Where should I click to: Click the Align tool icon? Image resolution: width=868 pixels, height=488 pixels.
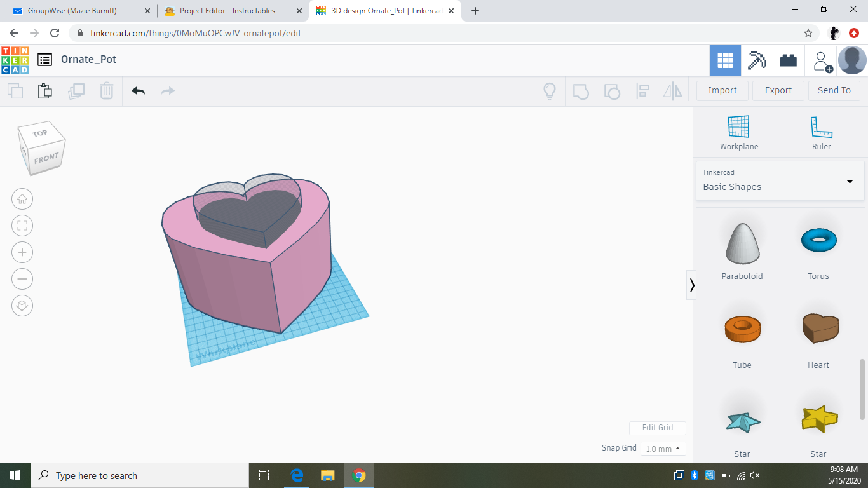point(642,91)
